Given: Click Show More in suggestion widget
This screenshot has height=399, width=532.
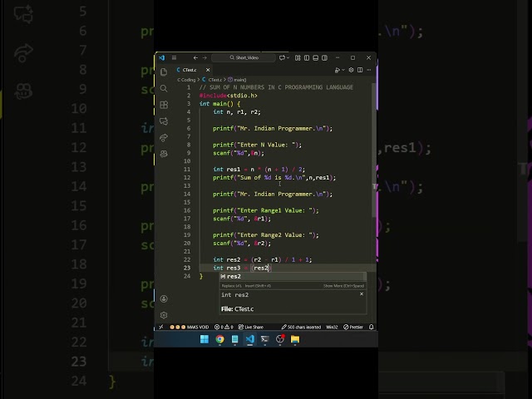Looking at the screenshot, I should (x=343, y=286).
